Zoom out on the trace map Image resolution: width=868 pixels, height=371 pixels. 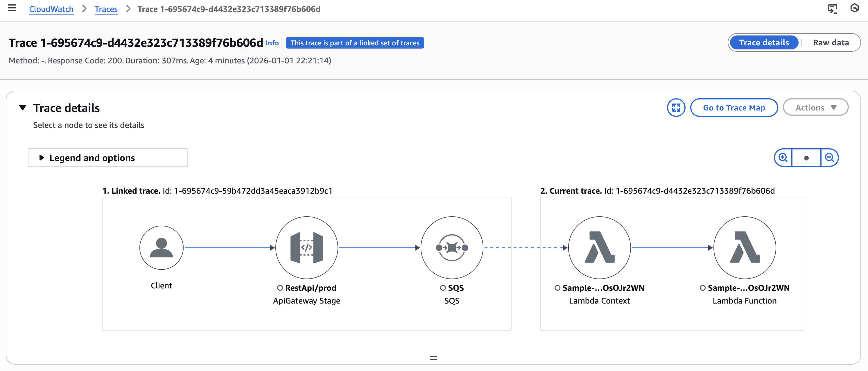[x=829, y=158]
